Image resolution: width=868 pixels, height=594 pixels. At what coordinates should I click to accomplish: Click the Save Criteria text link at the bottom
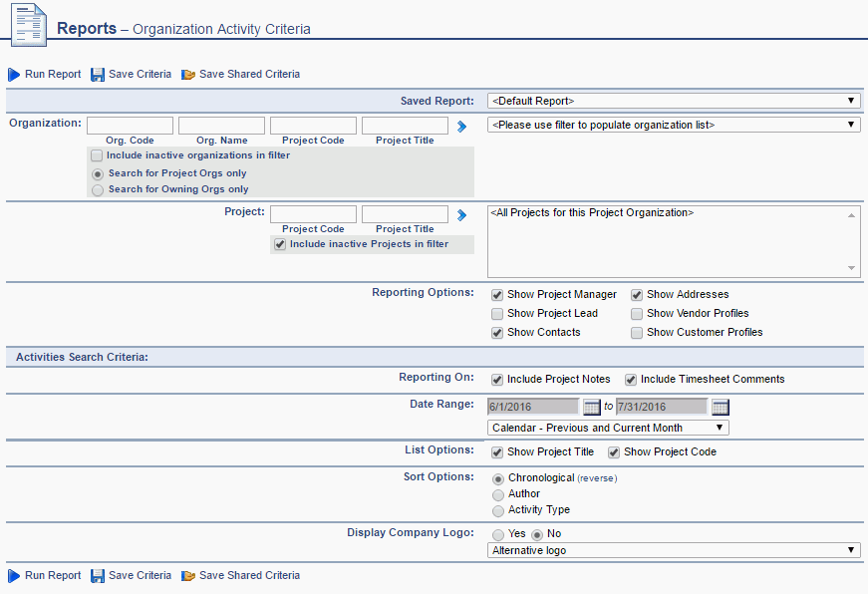click(x=138, y=575)
